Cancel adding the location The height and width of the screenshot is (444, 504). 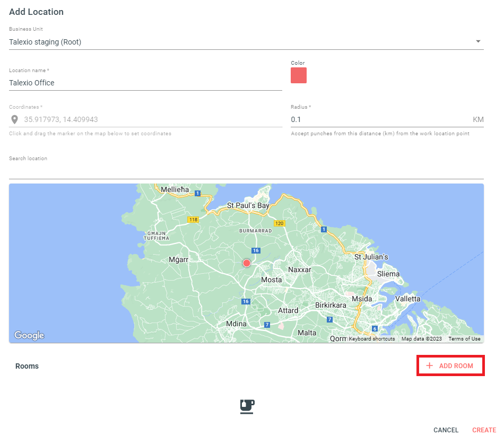click(446, 430)
